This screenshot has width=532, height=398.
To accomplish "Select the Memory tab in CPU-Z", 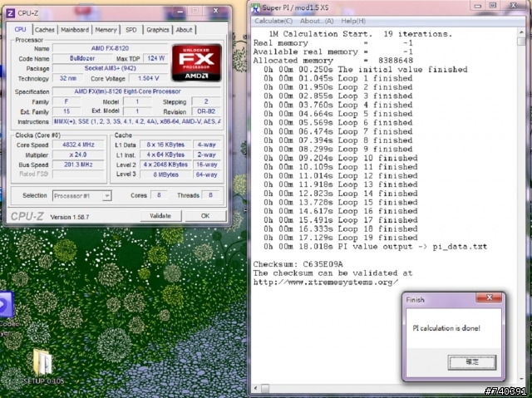I will click(106, 30).
